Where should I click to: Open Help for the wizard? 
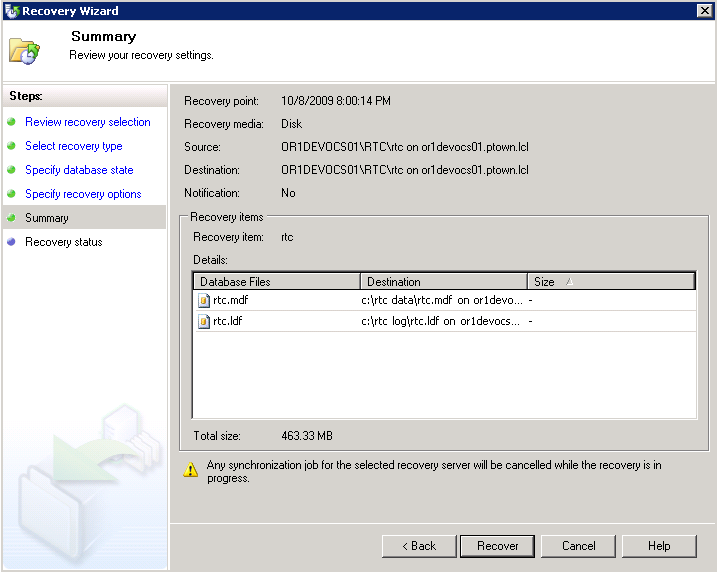point(659,546)
